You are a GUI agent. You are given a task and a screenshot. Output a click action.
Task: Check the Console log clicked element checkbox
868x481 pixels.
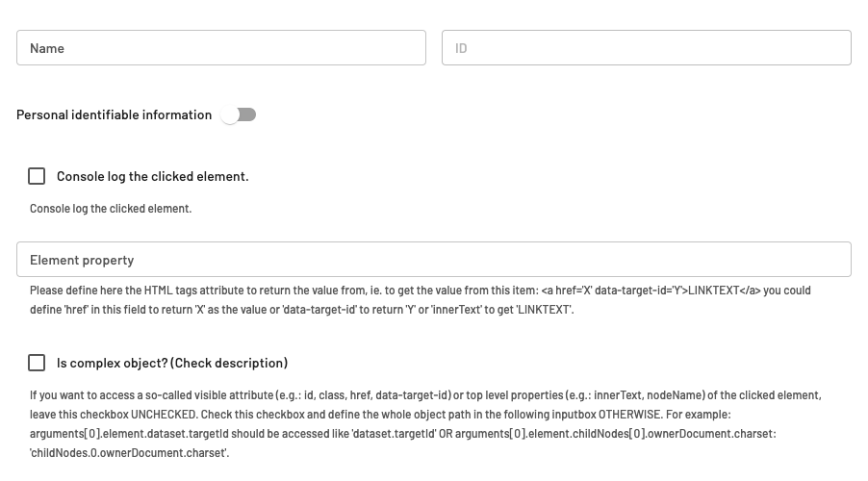[x=37, y=176]
